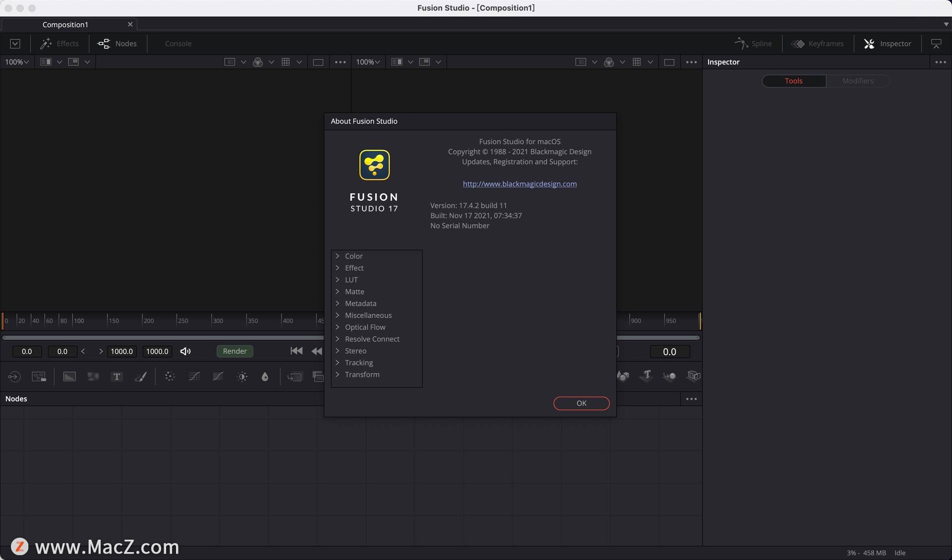Open the workspace checkbox menu icon
952x560 pixels.
[x=15, y=44]
